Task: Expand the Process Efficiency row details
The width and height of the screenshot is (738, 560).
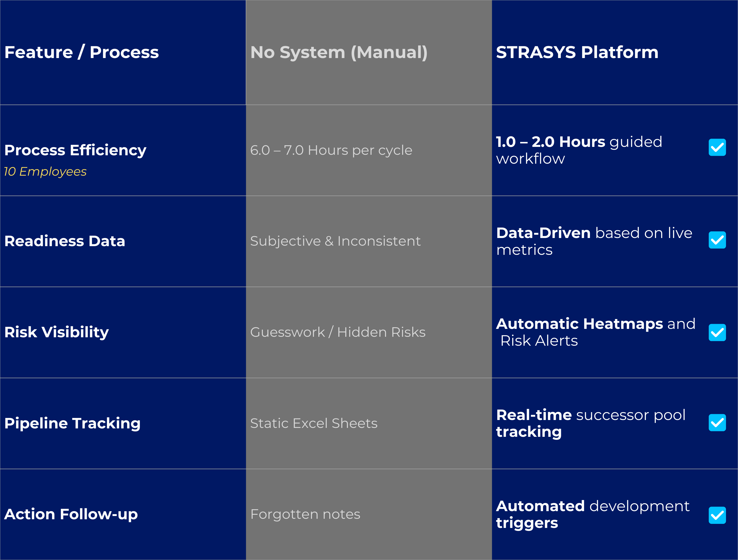Action: 75,150
